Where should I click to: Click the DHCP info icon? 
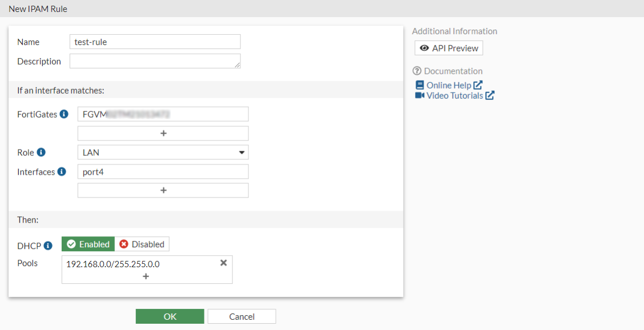pos(48,245)
